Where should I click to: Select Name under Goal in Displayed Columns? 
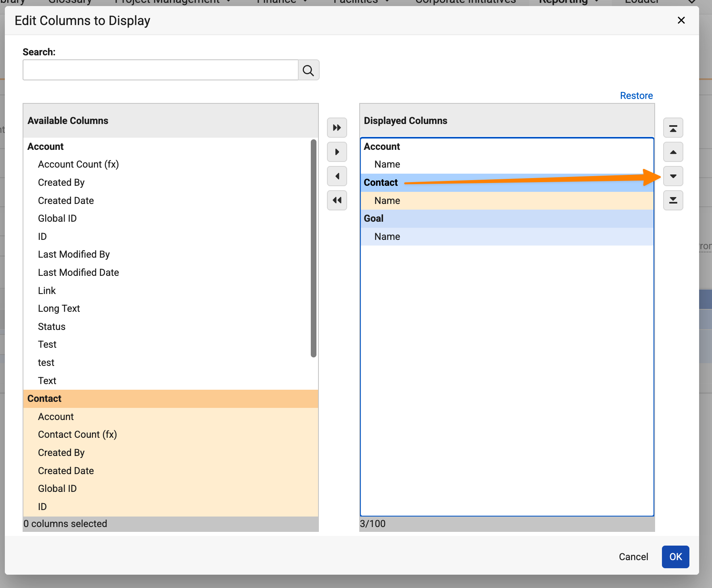507,237
